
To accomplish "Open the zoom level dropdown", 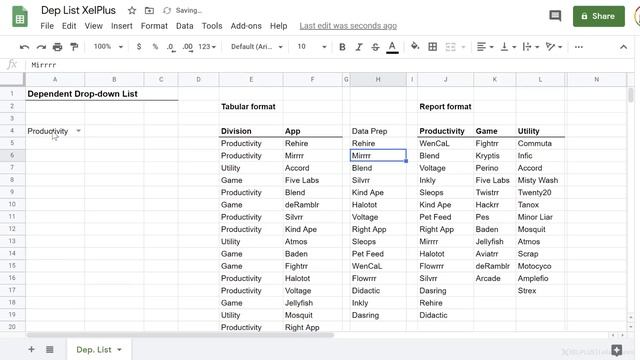I will click(x=108, y=47).
